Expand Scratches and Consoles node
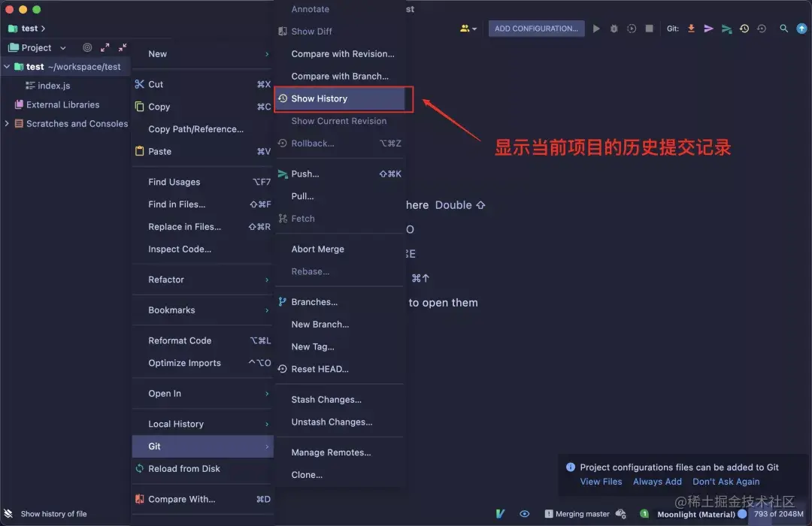The image size is (812, 526). (x=6, y=123)
